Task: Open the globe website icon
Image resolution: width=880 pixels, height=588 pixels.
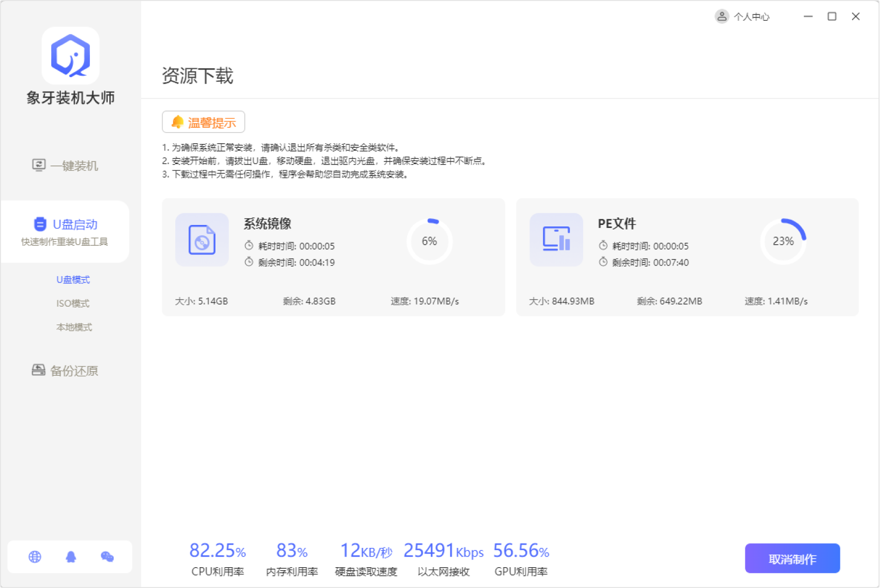Action: (35, 557)
